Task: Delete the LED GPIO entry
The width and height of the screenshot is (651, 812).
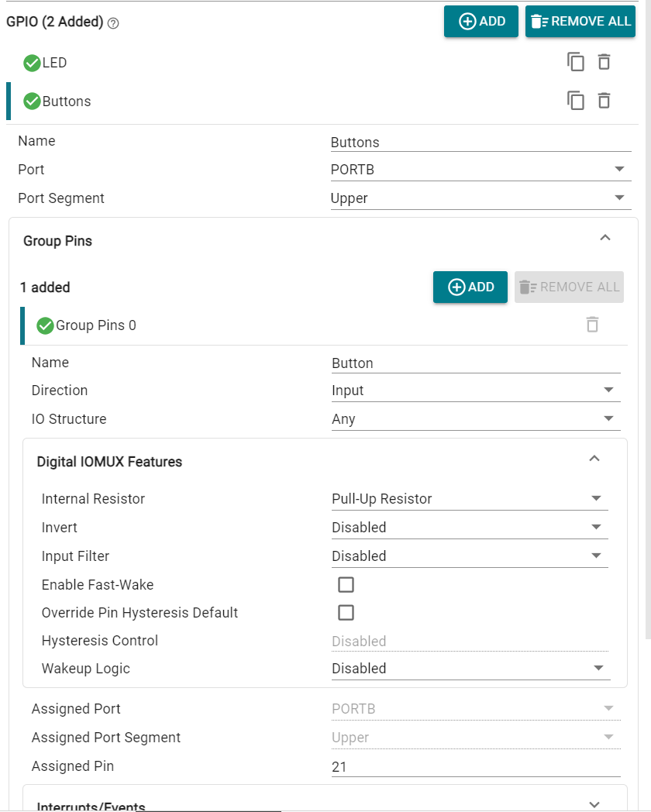Action: point(604,62)
